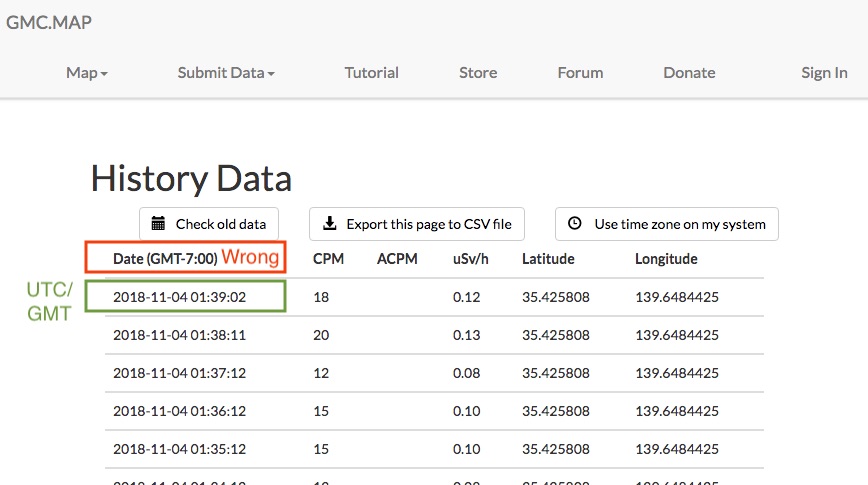
Task: Go to the Tutorial page
Action: click(371, 73)
